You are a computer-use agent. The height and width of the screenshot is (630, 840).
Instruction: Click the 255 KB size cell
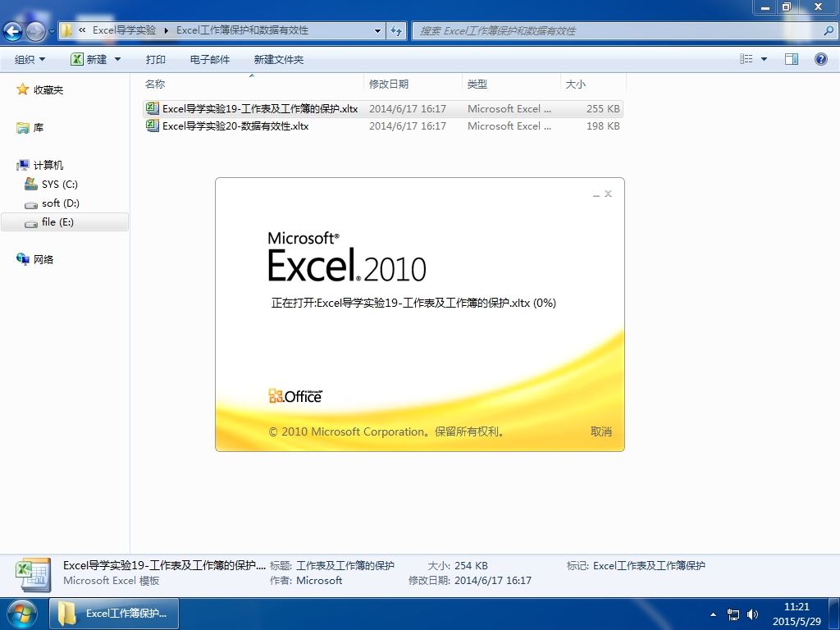603,109
